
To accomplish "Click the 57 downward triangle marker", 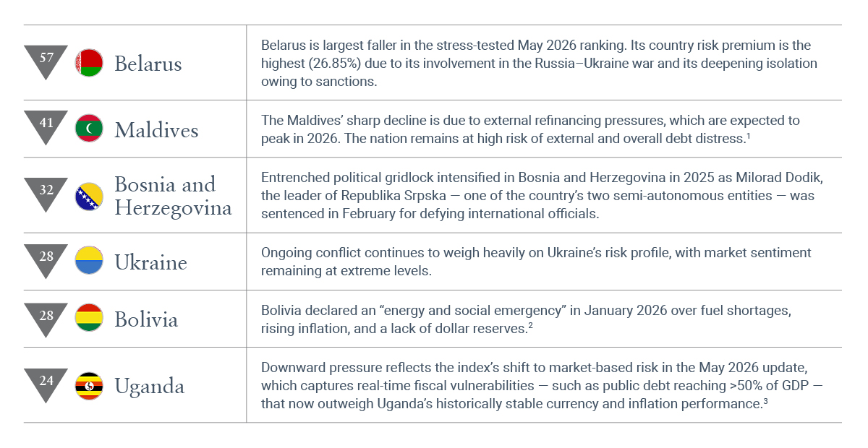I will tap(46, 61).
